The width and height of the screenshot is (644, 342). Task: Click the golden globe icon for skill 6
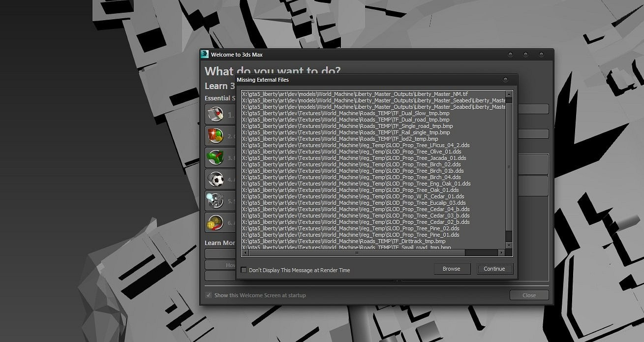coord(215,222)
